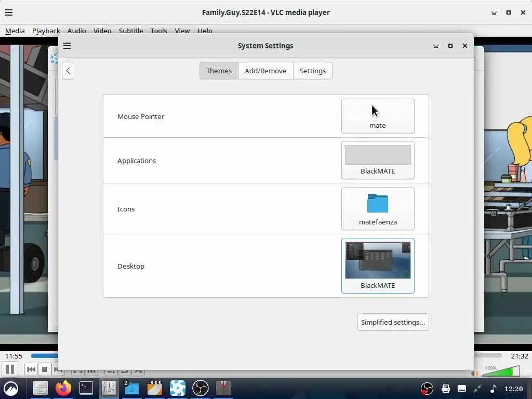Screen dimensions: 532x399
Task: Click the VLC seek bar progress section
Action: 45,355
